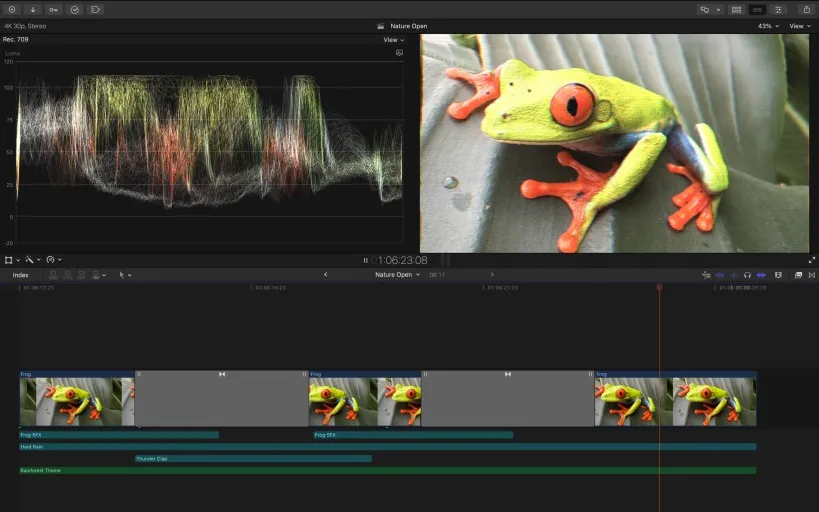Click the red playhead marker in ruler

tap(659, 287)
